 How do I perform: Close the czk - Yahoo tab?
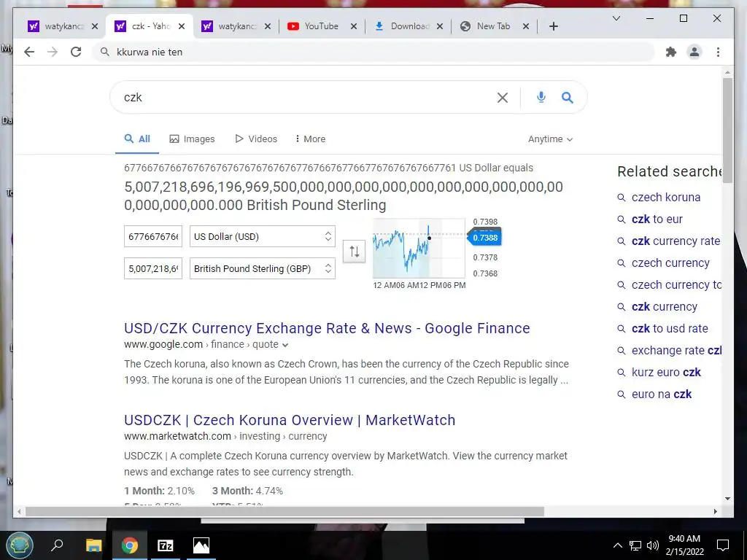tap(182, 26)
